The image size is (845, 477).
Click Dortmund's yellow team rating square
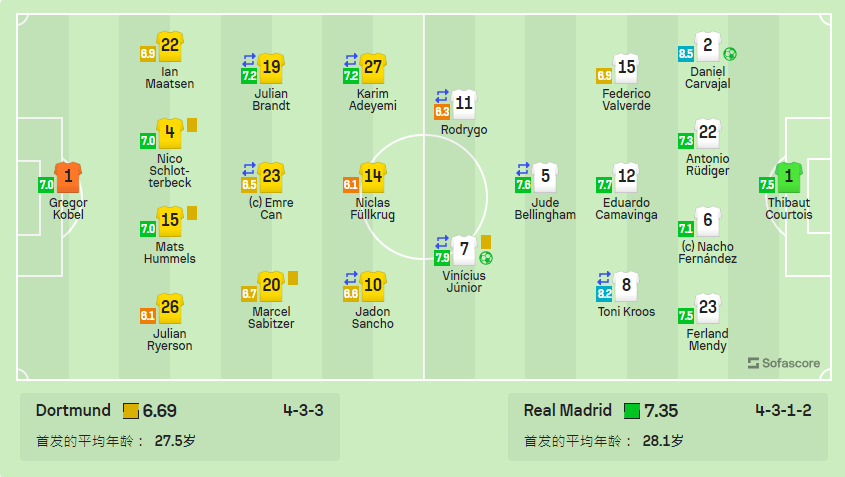130,411
